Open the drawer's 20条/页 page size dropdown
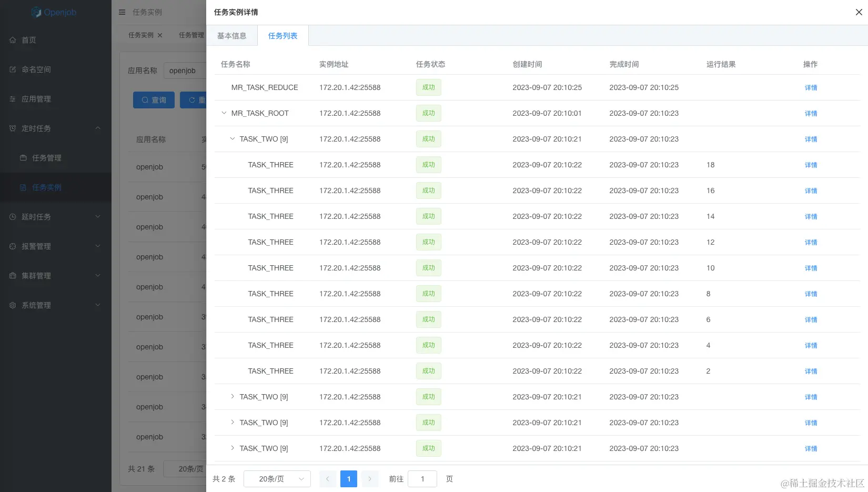Screen dimensions: 868x492 277,479
